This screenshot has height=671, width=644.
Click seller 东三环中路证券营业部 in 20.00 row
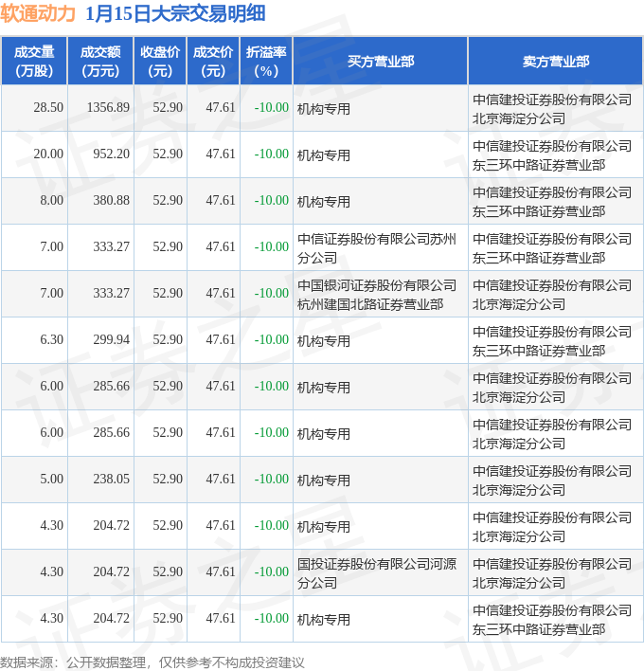[539, 165]
